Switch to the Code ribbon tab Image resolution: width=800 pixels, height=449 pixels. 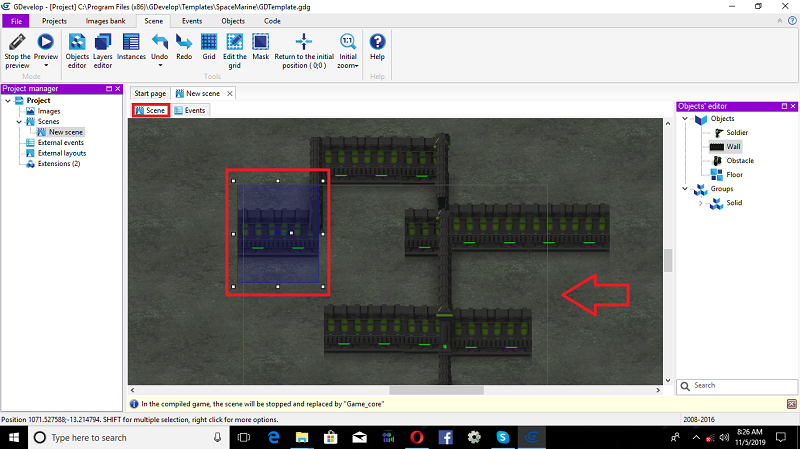pyautogui.click(x=272, y=21)
